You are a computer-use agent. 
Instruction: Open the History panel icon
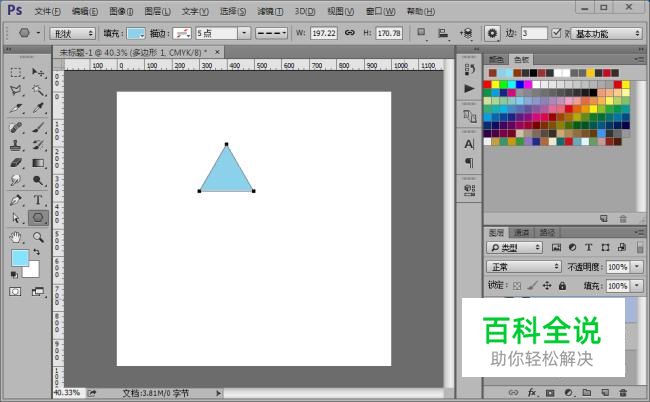click(469, 70)
